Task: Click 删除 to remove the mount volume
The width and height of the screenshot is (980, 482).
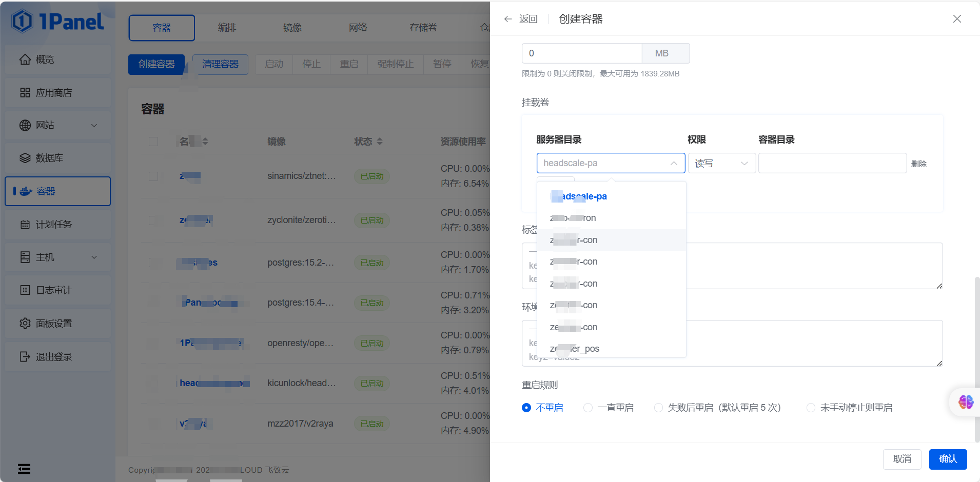Action: coord(918,163)
